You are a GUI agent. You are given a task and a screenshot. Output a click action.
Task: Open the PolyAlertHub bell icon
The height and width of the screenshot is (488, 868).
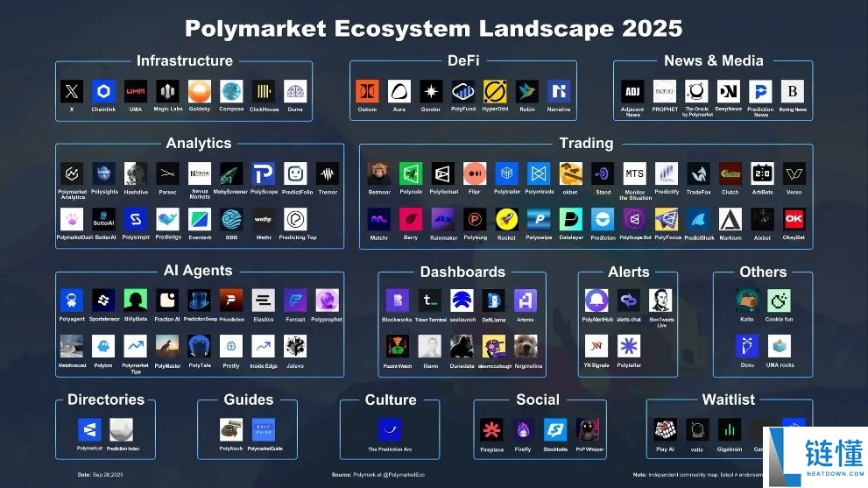(596, 301)
